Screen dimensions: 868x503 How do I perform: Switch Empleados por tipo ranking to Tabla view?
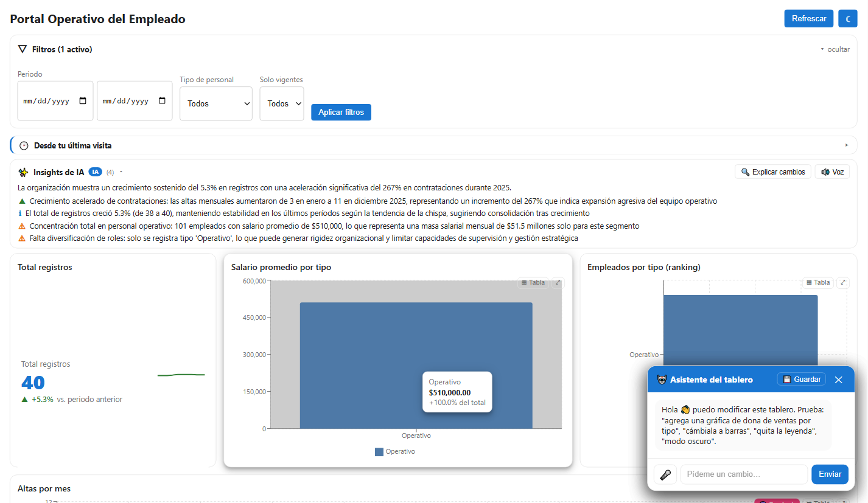pos(818,283)
